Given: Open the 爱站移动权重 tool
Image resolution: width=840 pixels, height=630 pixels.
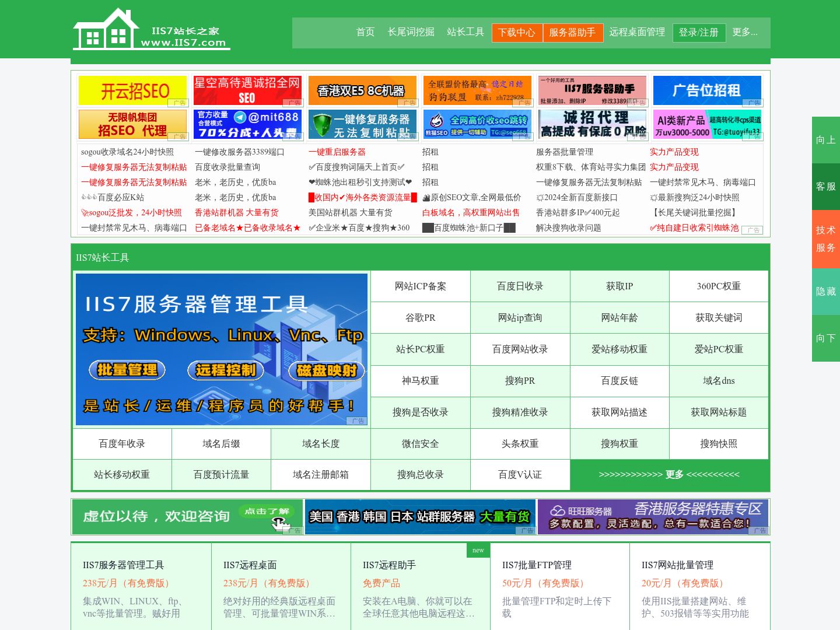Looking at the screenshot, I should (x=619, y=349).
